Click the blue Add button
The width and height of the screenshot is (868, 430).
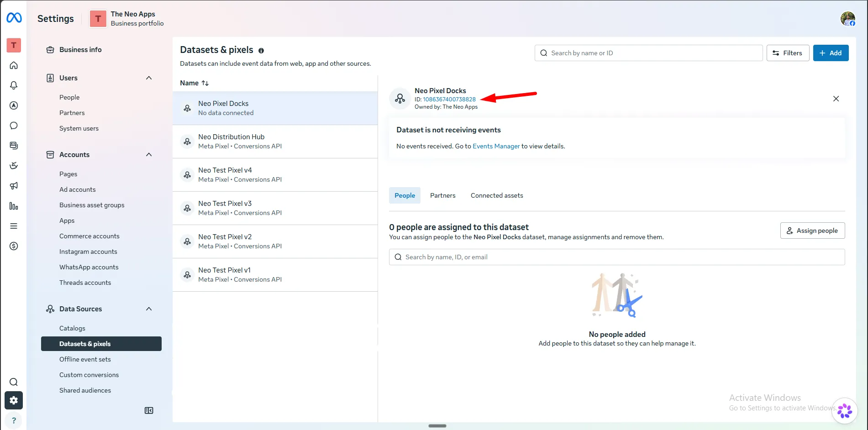tap(831, 53)
